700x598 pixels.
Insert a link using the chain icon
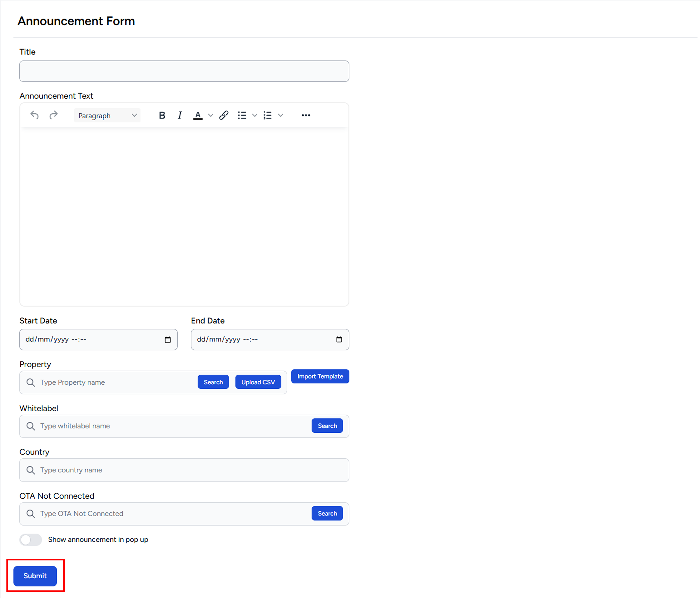[x=224, y=116]
